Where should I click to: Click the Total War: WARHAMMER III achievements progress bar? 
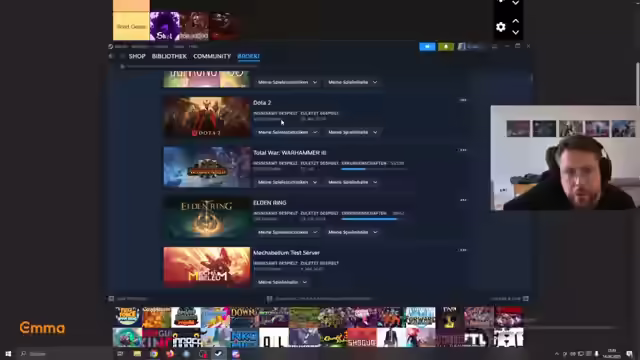point(373,169)
